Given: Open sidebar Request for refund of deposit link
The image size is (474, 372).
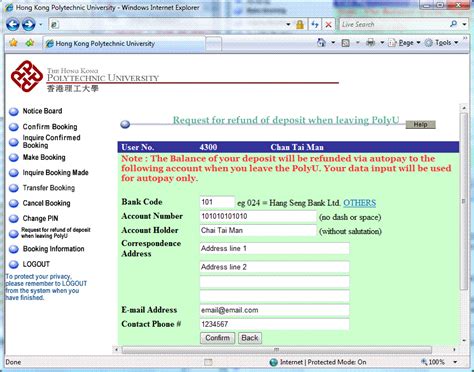Looking at the screenshot, I should [56, 233].
